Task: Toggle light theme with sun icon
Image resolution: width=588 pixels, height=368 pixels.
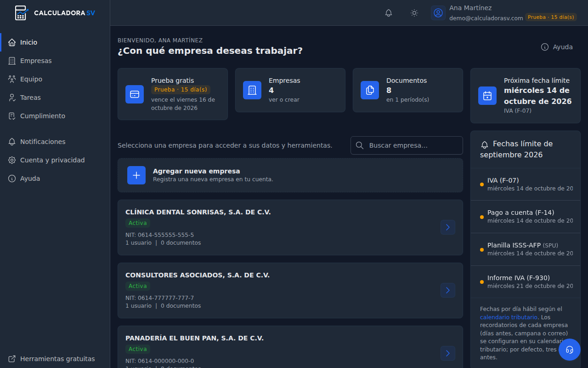Action: point(414,13)
